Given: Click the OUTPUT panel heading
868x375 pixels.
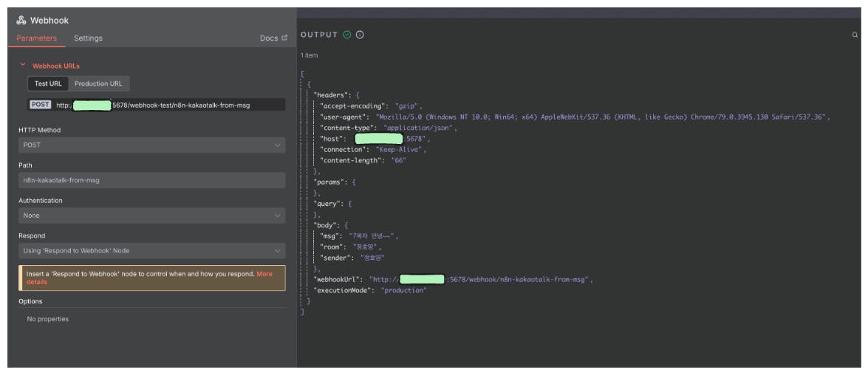Looking at the screenshot, I should (319, 35).
